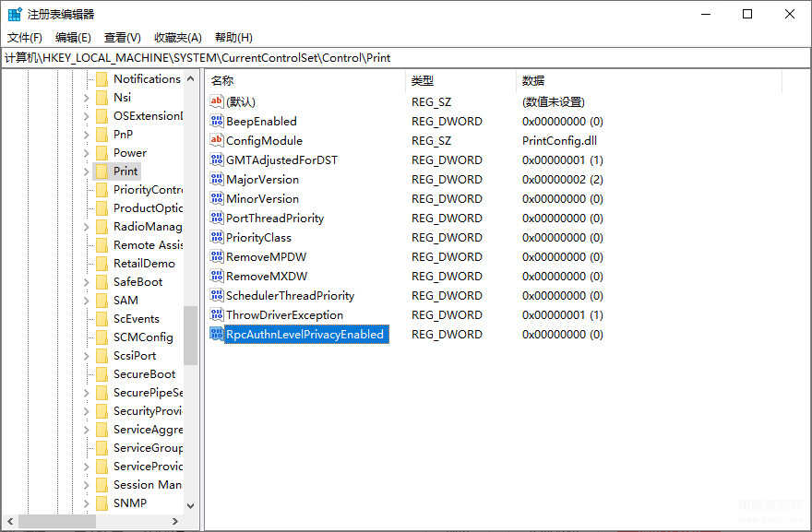Select the SCMConfig key

coord(143,337)
